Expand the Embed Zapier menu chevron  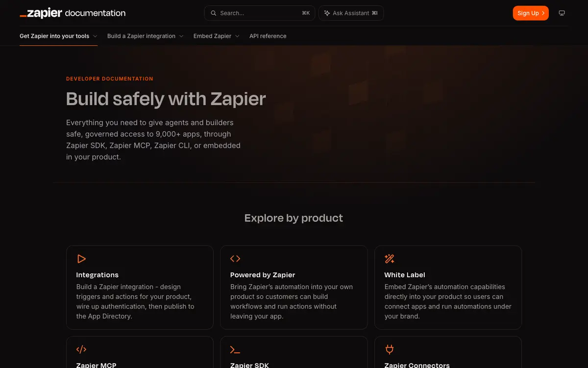click(237, 36)
